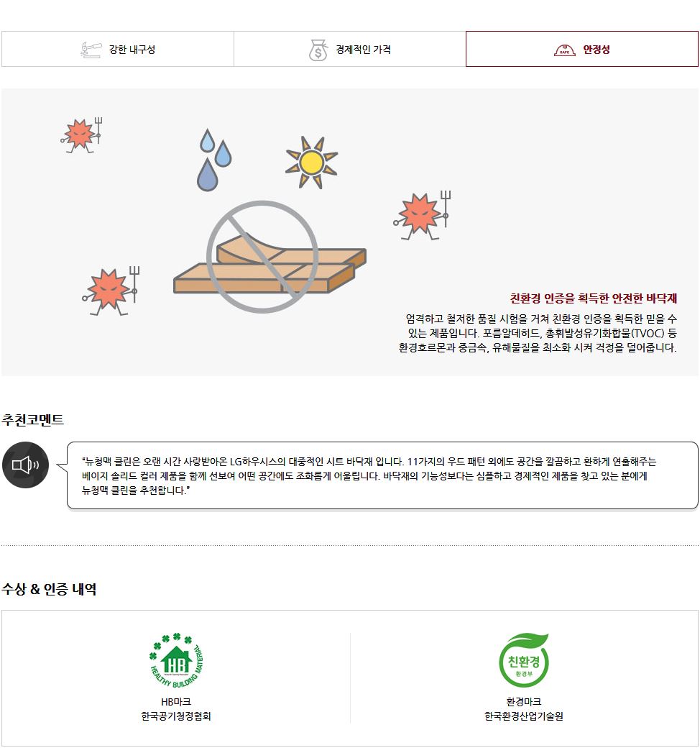
Task: Click the 친환경 인증을 획득한 안전한 바닥재 heading
Action: [593, 298]
